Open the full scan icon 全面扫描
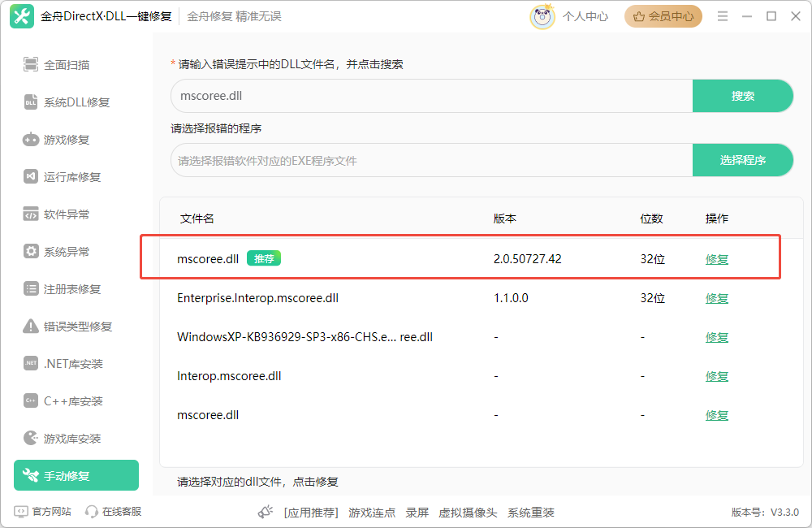Screen dimensions: 812x528 pos(31,65)
